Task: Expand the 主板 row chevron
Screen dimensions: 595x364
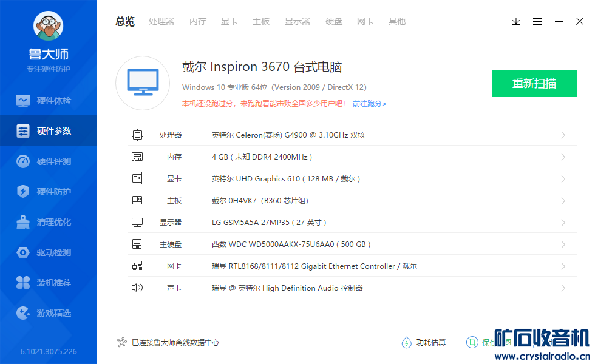Action: (x=563, y=201)
